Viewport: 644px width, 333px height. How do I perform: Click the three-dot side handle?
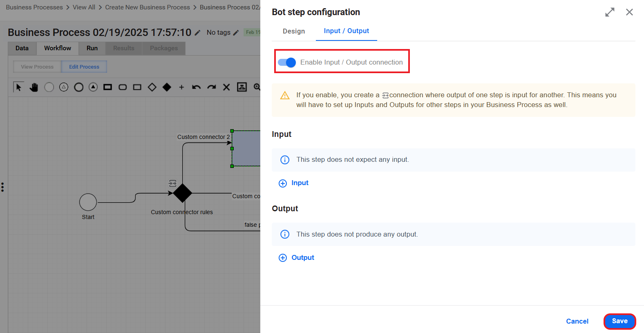coord(2,187)
